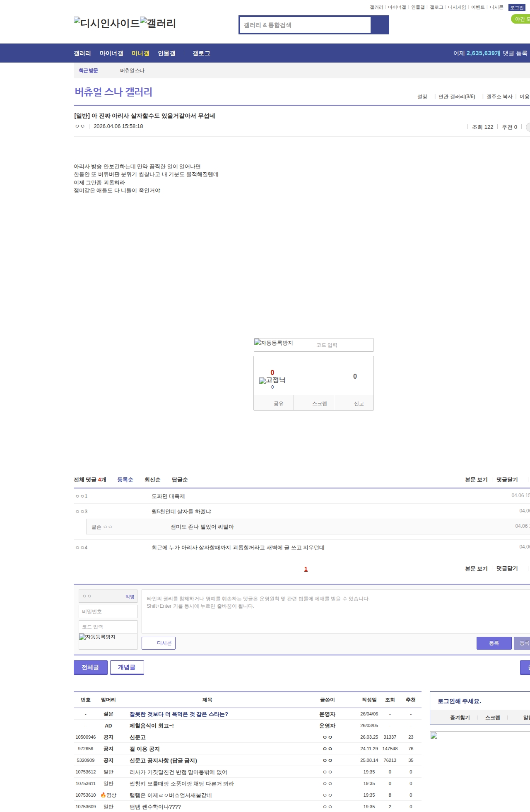Toggle the 야간 모드 night mode switch
Screen dimensions: 530x812
click(x=521, y=19)
